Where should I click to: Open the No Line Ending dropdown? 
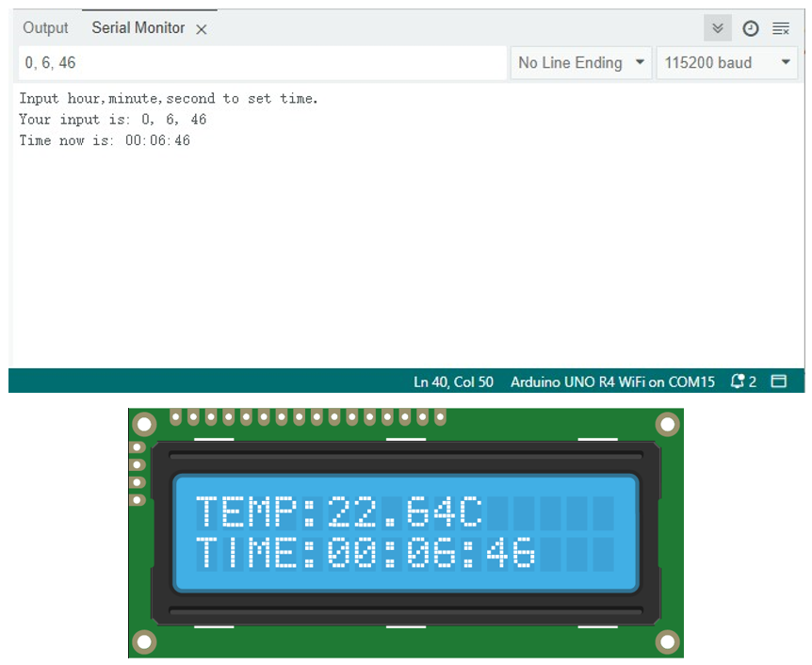tap(581, 63)
